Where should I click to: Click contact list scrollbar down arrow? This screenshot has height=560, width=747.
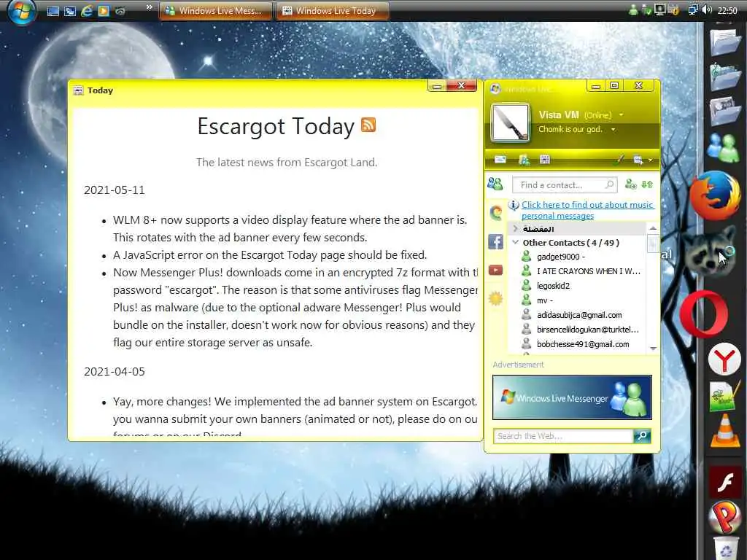point(653,349)
